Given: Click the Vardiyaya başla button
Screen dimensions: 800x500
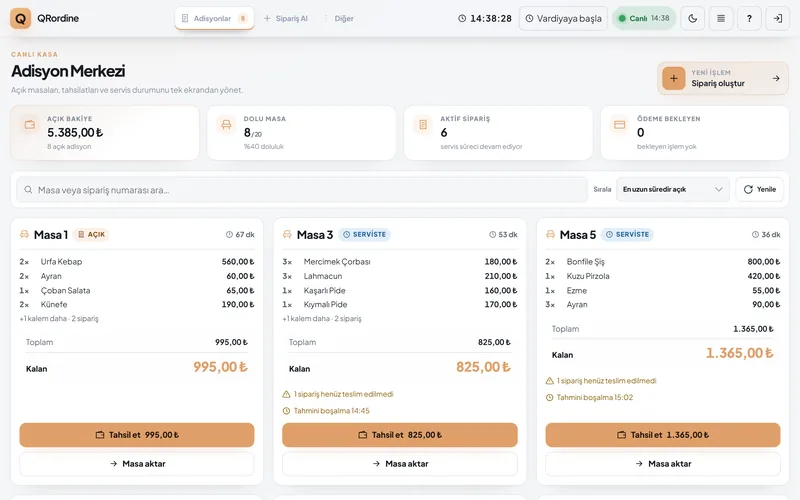Looking at the screenshot, I should pyautogui.click(x=563, y=18).
